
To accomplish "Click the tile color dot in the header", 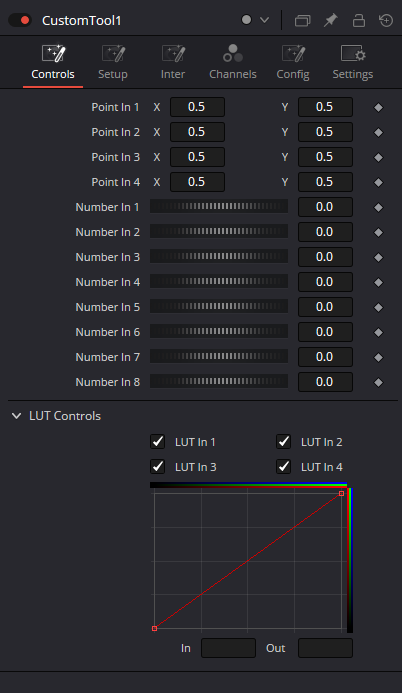I will click(x=247, y=20).
